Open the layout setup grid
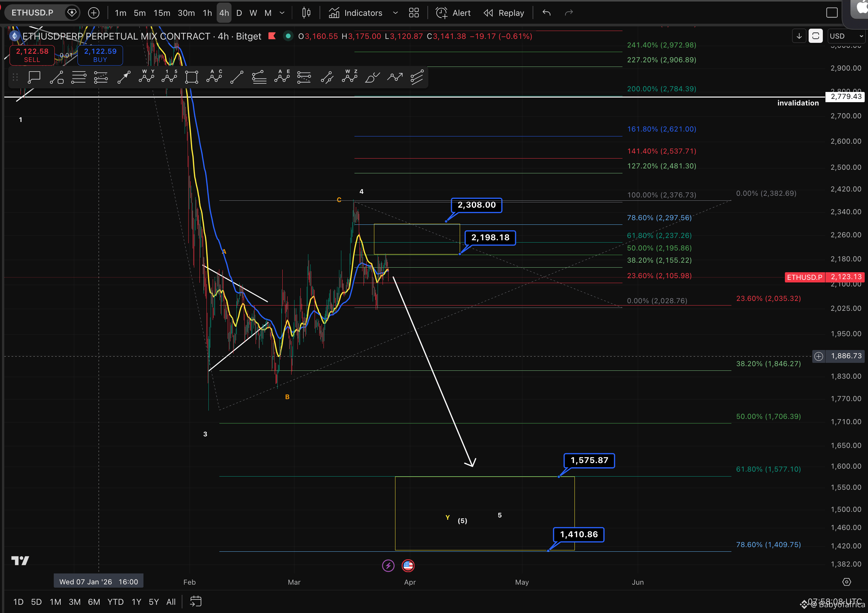 click(x=414, y=13)
